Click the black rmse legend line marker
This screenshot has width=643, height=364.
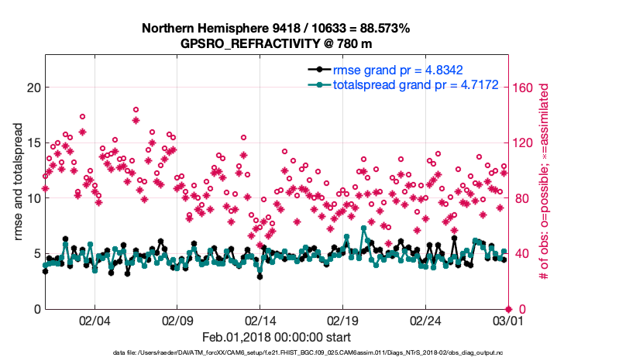pyautogui.click(x=315, y=69)
